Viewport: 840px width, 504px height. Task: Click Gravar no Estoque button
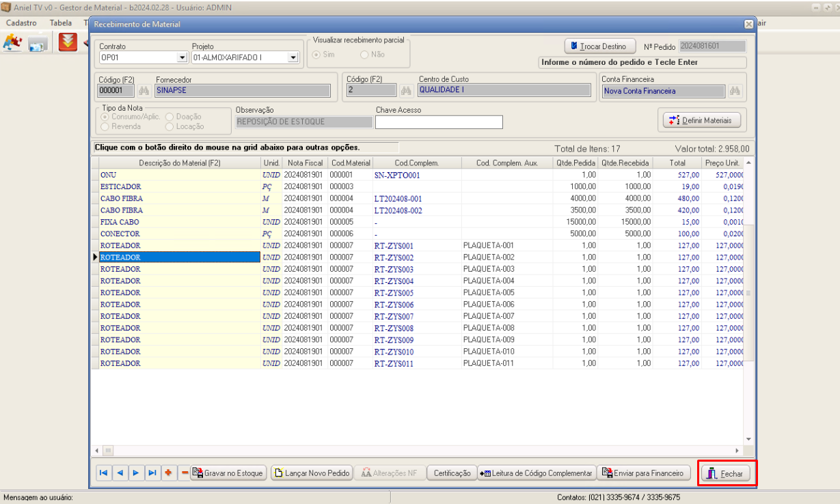click(228, 473)
